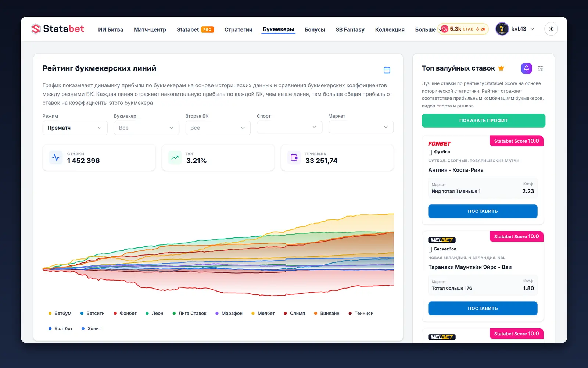Go to the ИИ Битва section
This screenshot has width=588, height=368.
[x=111, y=29]
